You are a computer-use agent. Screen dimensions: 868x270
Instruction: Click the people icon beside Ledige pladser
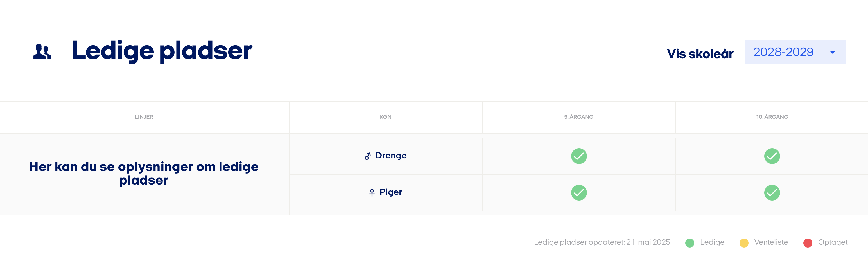pos(42,52)
